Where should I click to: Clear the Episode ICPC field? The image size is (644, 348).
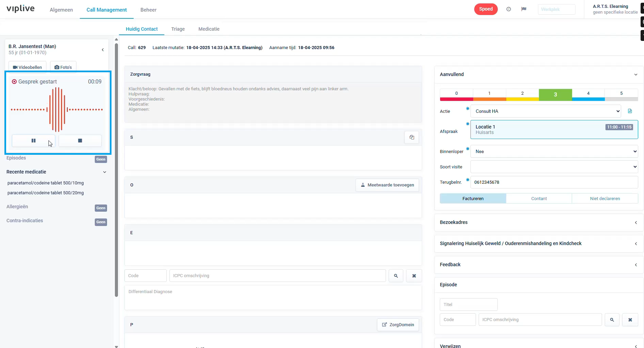tap(630, 320)
